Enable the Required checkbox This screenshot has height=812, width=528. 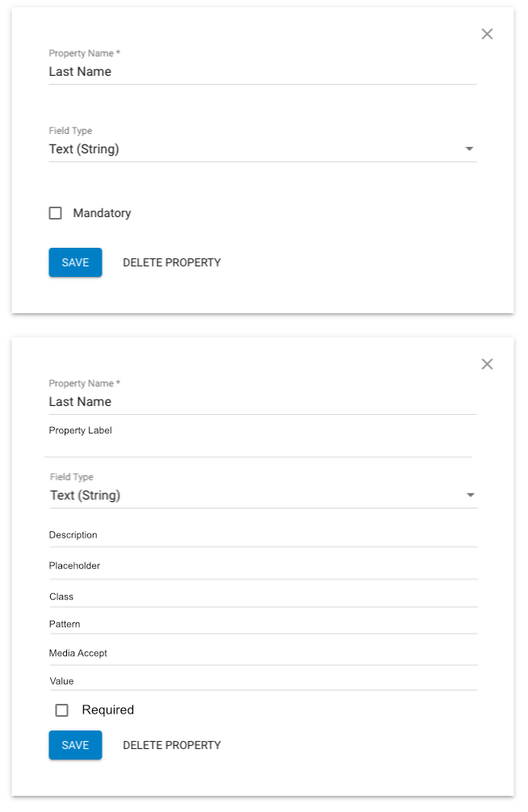[x=61, y=710]
